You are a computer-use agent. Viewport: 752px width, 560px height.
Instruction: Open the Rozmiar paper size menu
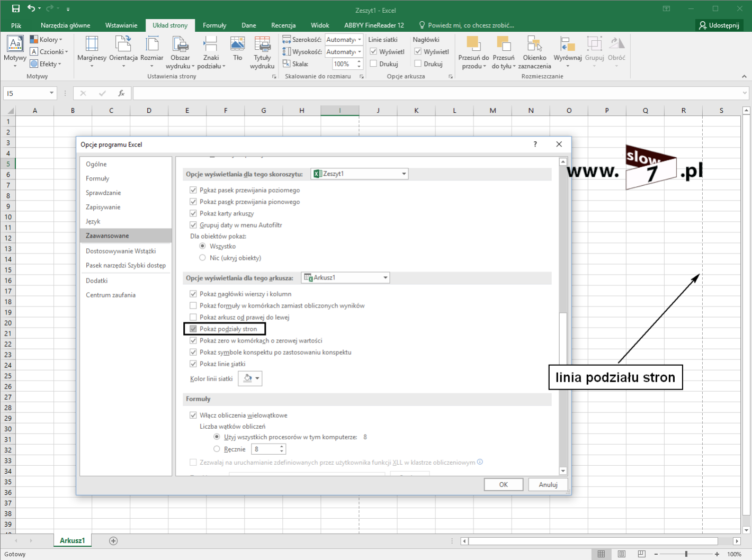(x=152, y=52)
